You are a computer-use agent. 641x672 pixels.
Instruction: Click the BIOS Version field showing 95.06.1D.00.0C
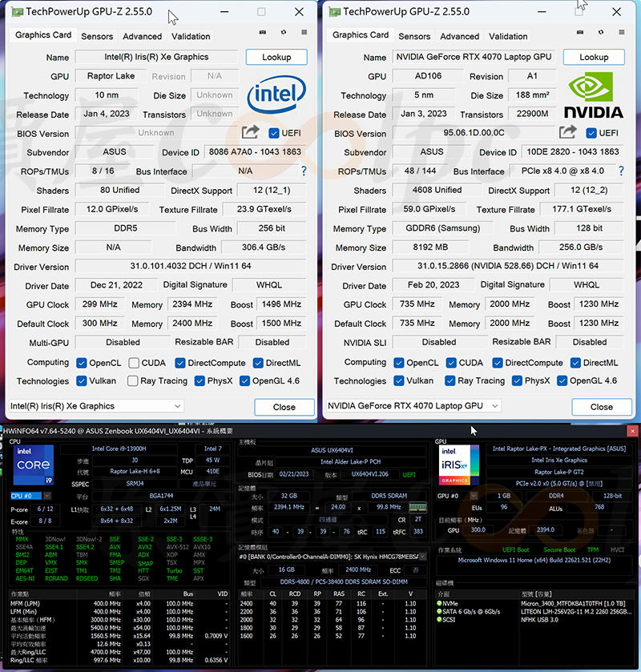(x=474, y=133)
